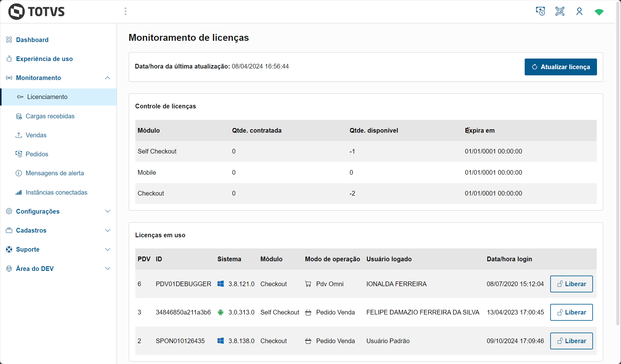The width and height of the screenshot is (621, 364).
Task: Click the Windows icon for PDV01DEBUGGER row
Action: [x=220, y=284]
